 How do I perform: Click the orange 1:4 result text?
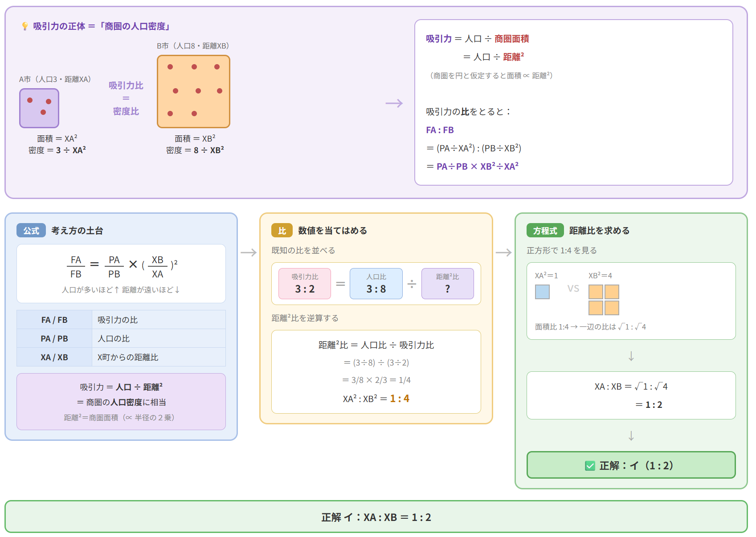[400, 399]
